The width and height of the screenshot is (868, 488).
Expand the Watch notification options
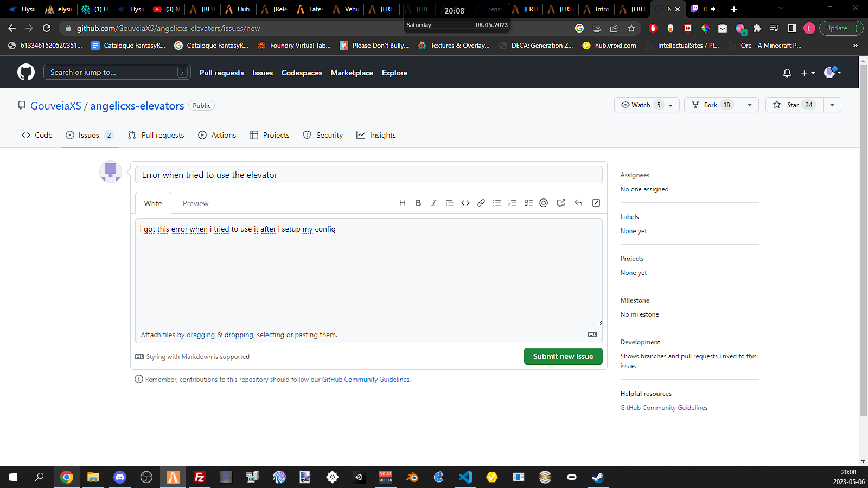(x=671, y=105)
